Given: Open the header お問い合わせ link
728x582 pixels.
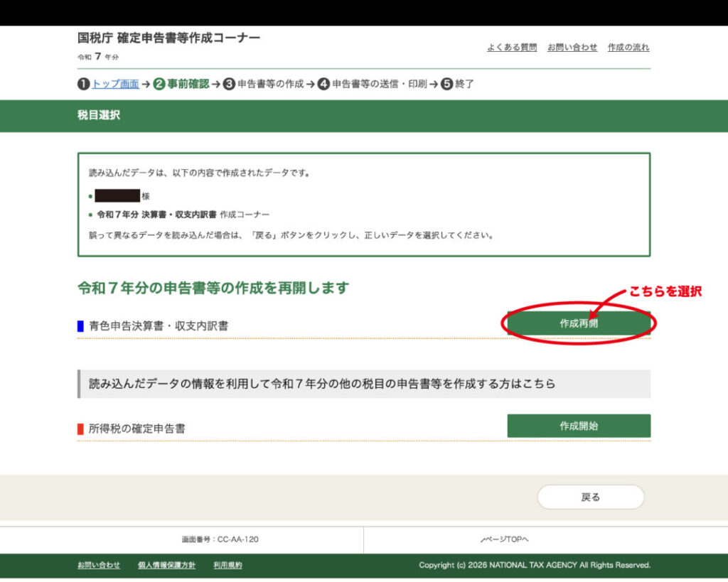Looking at the screenshot, I should click(572, 48).
